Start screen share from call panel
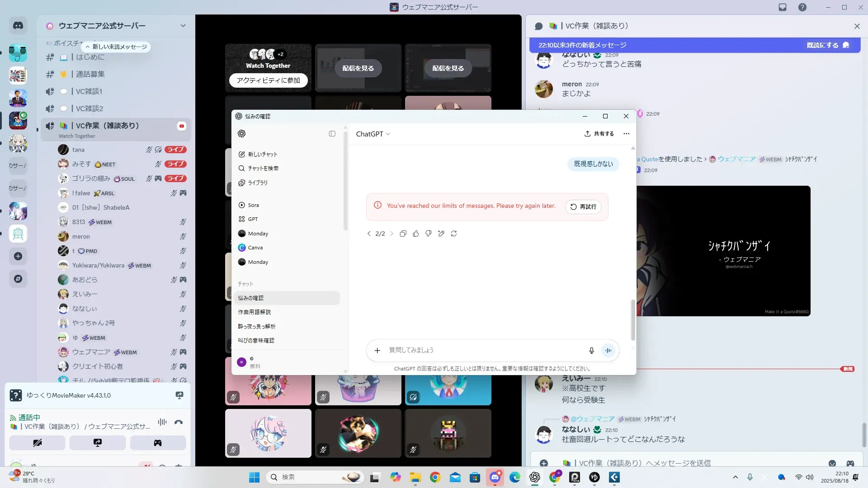The image size is (868, 488). [x=98, y=443]
